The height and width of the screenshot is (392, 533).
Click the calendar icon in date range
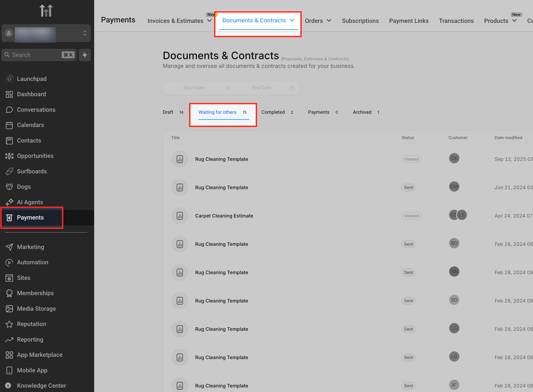(292, 88)
